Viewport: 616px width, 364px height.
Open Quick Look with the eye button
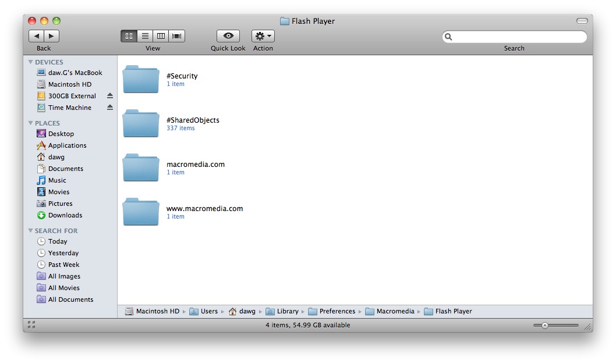click(x=228, y=36)
